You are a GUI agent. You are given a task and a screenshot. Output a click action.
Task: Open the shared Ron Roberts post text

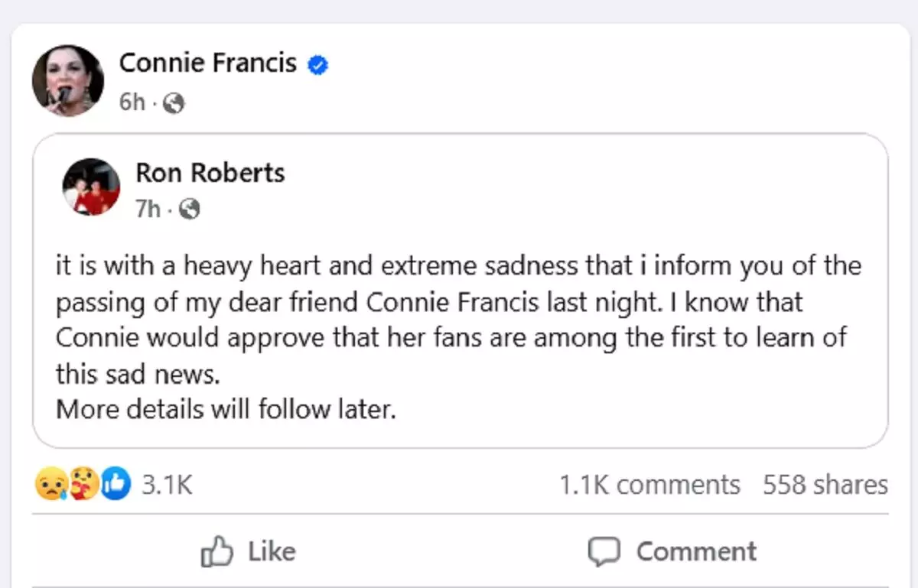(457, 338)
